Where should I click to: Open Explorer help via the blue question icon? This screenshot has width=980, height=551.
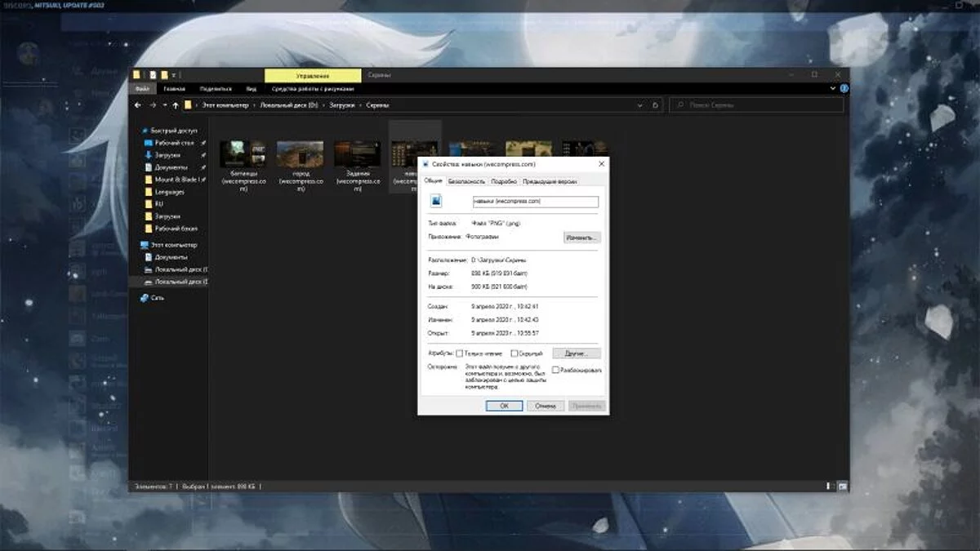(844, 88)
